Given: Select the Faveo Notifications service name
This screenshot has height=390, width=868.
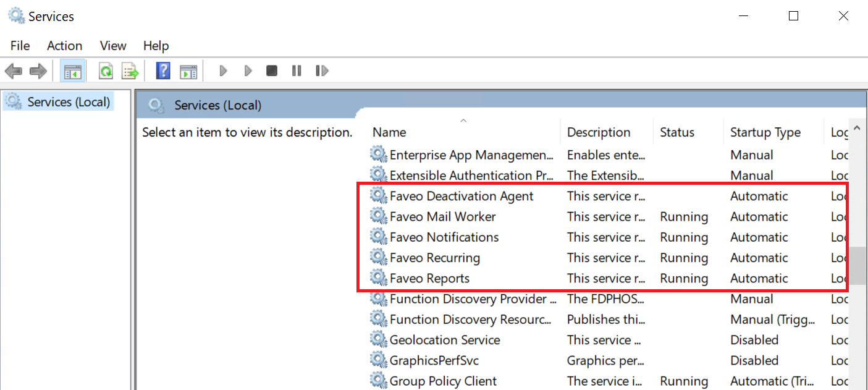Looking at the screenshot, I should coord(444,237).
